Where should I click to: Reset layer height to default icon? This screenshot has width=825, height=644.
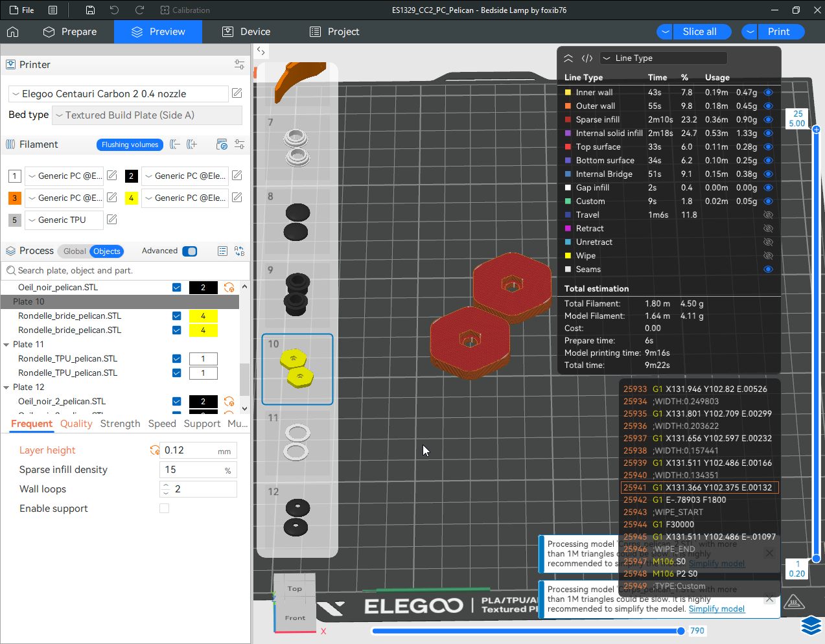pyautogui.click(x=154, y=450)
